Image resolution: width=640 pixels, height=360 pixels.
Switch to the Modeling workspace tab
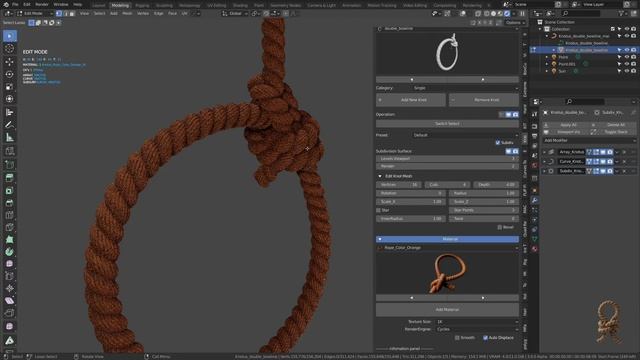click(120, 5)
